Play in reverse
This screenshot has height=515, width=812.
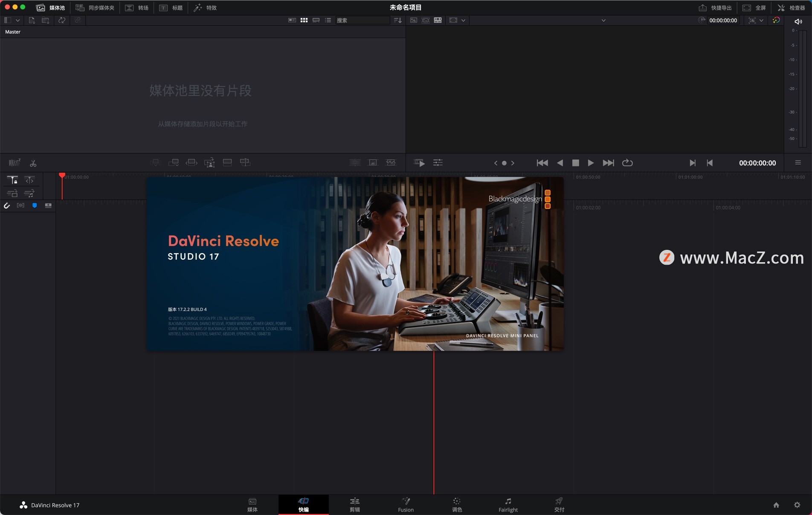point(560,163)
